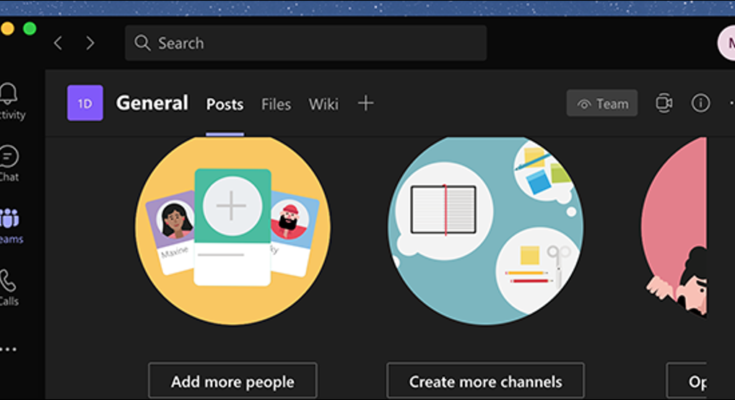
Task: Open the profile avatar menu
Action: (727, 43)
